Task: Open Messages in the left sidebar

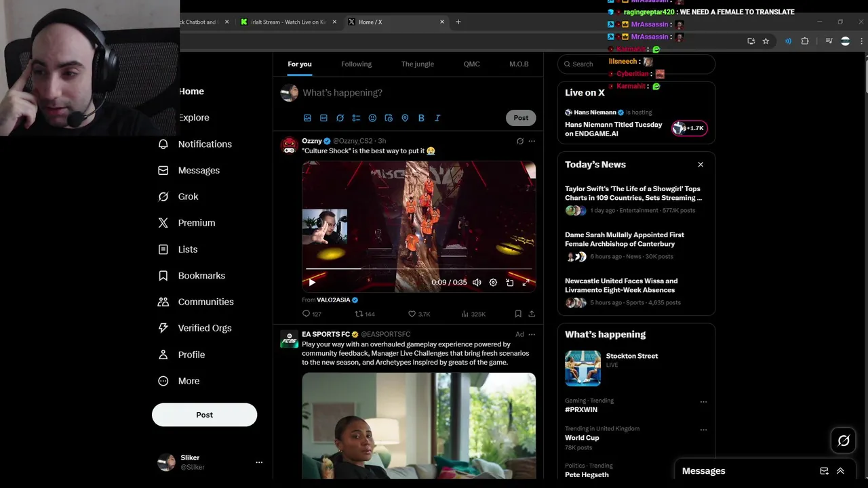Action: 189,170
